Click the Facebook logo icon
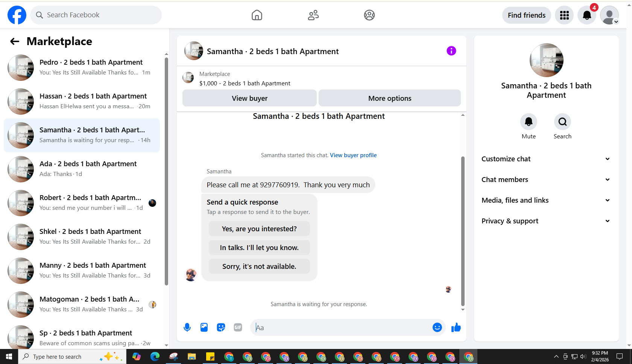Viewport: 632px width, 364px height. pos(17,15)
